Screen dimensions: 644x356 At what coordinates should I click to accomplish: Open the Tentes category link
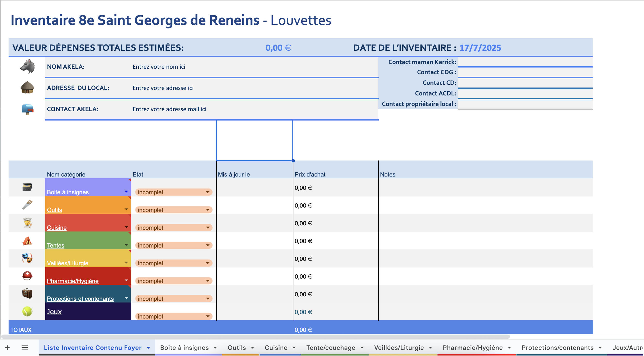[x=56, y=246]
